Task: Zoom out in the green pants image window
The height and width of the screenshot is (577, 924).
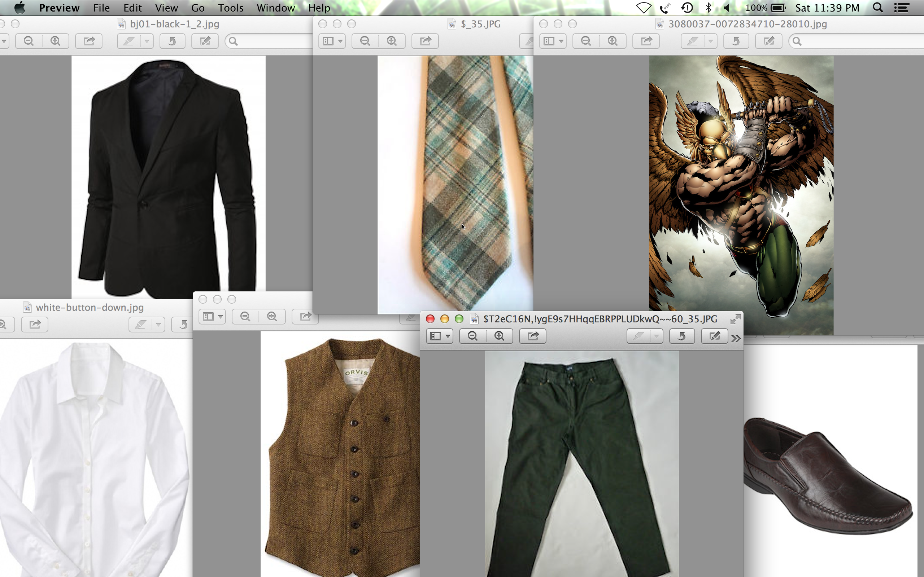Action: click(473, 336)
